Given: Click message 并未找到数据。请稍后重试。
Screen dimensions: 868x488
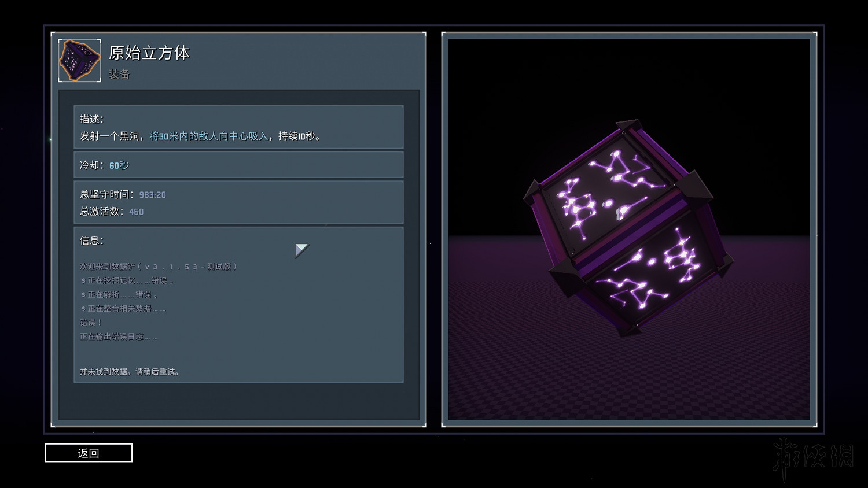Looking at the screenshot, I should (x=130, y=371).
